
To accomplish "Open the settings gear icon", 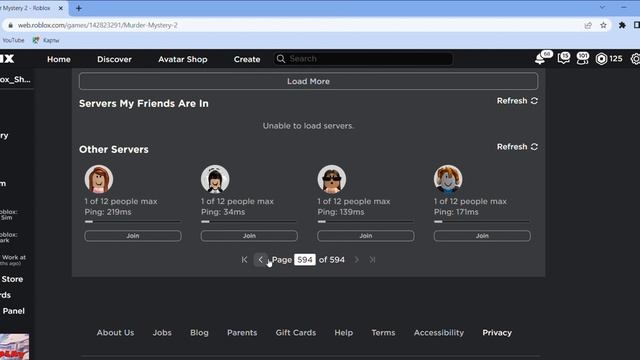I will coord(636,59).
